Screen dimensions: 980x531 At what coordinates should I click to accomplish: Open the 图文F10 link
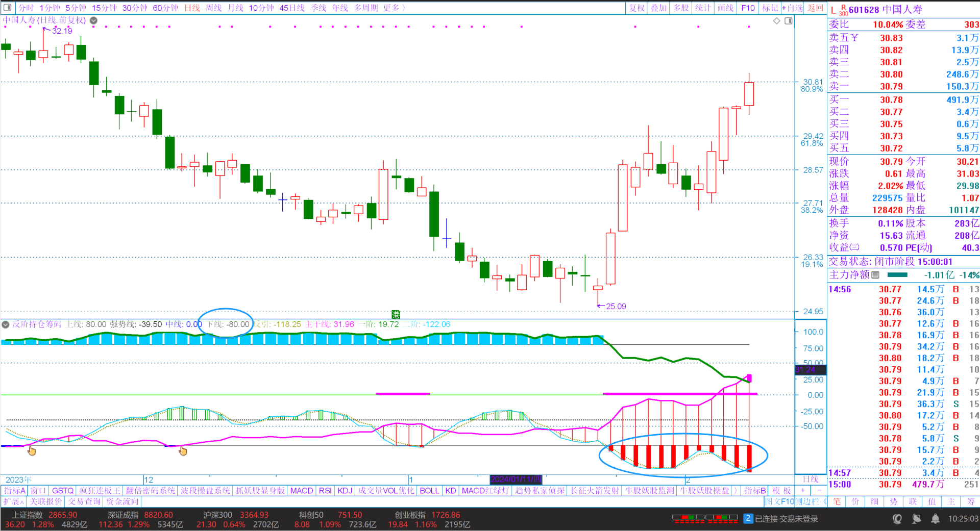[779, 501]
